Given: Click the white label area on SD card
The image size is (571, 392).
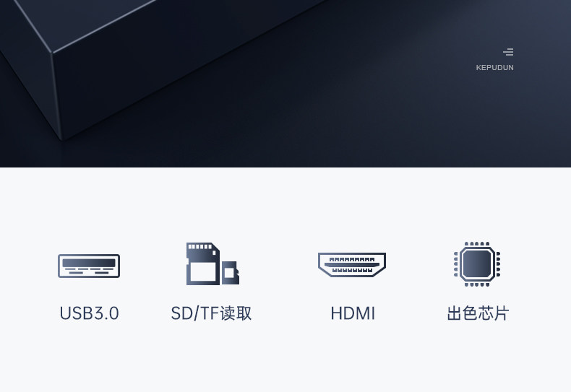Looking at the screenshot, I should (x=203, y=271).
